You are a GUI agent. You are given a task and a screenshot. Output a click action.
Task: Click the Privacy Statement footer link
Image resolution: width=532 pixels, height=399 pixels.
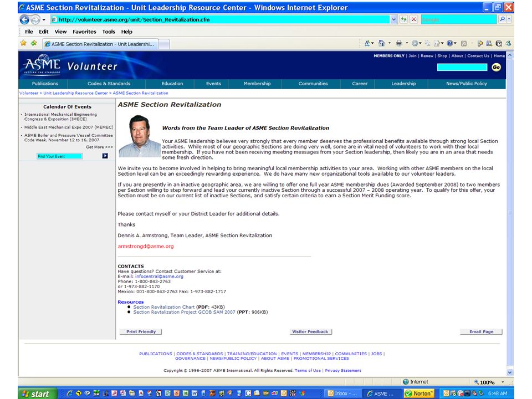[x=342, y=371]
